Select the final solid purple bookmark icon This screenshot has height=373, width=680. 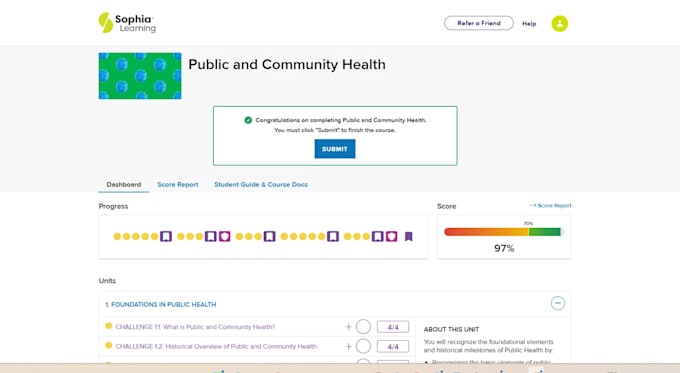(x=408, y=236)
